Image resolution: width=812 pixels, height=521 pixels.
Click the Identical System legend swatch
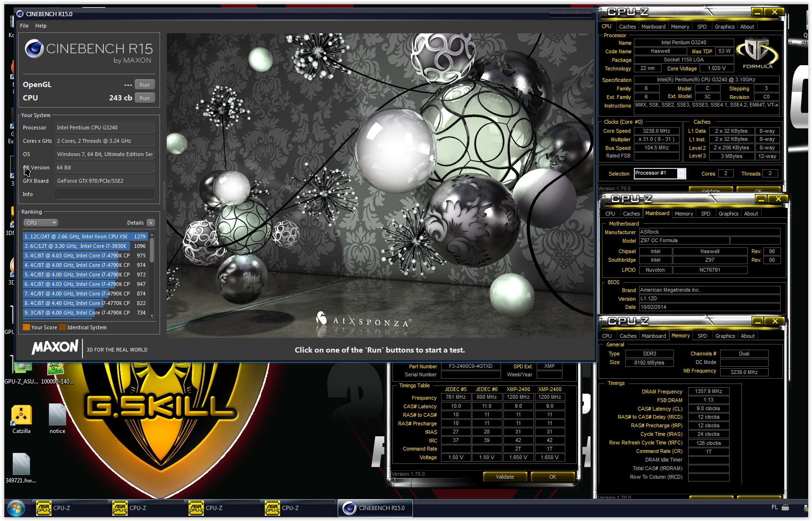click(x=62, y=327)
